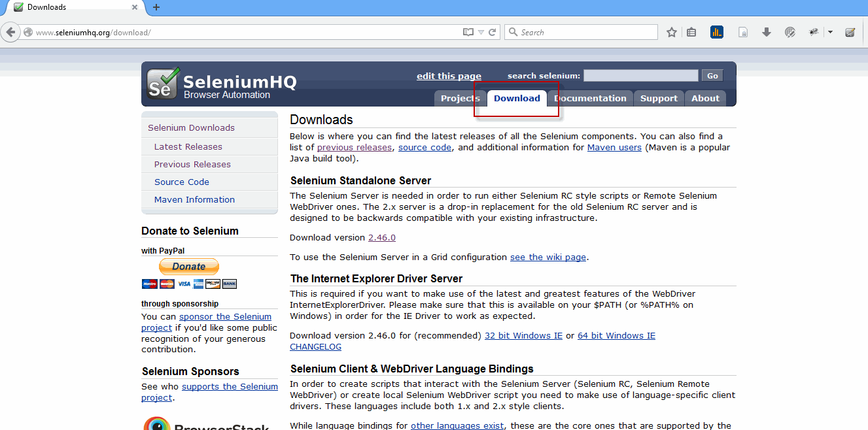The width and height of the screenshot is (868, 430).
Task: Click Selenium Client & WebDriver Language Bindings heading
Action: point(412,369)
